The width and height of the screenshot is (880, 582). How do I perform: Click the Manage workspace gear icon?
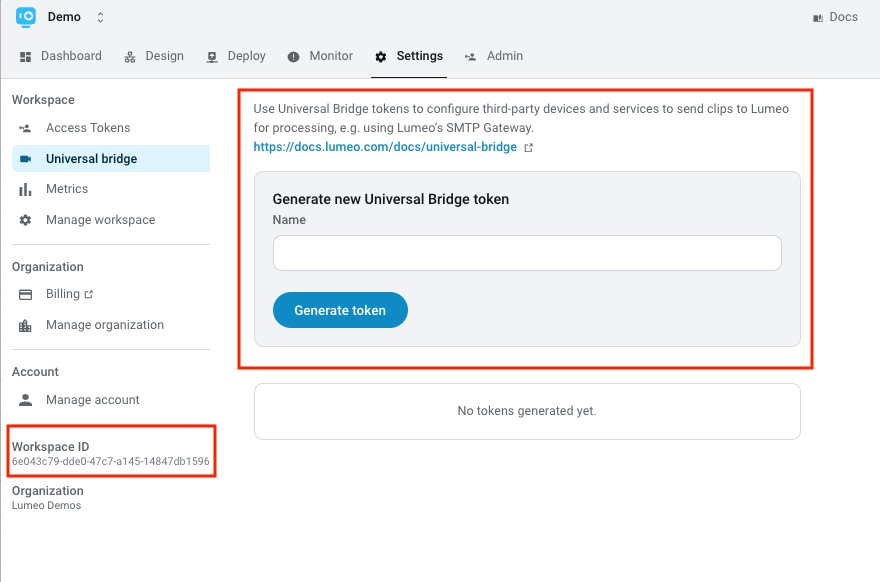(25, 220)
